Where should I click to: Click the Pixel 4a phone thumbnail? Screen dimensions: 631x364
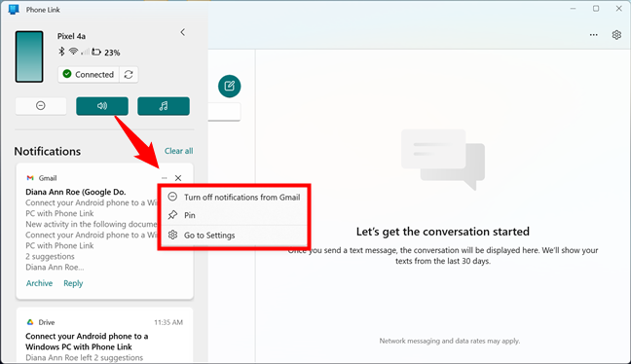pos(29,56)
